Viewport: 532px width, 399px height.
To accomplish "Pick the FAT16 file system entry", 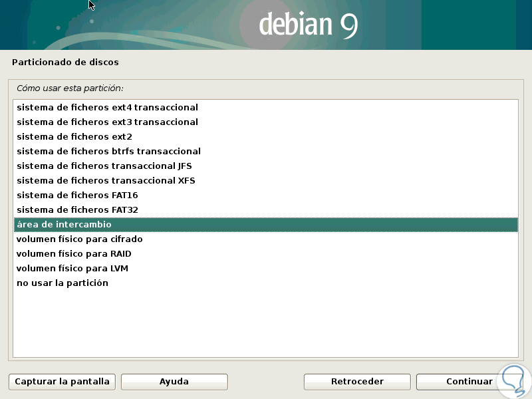I will (x=265, y=195).
